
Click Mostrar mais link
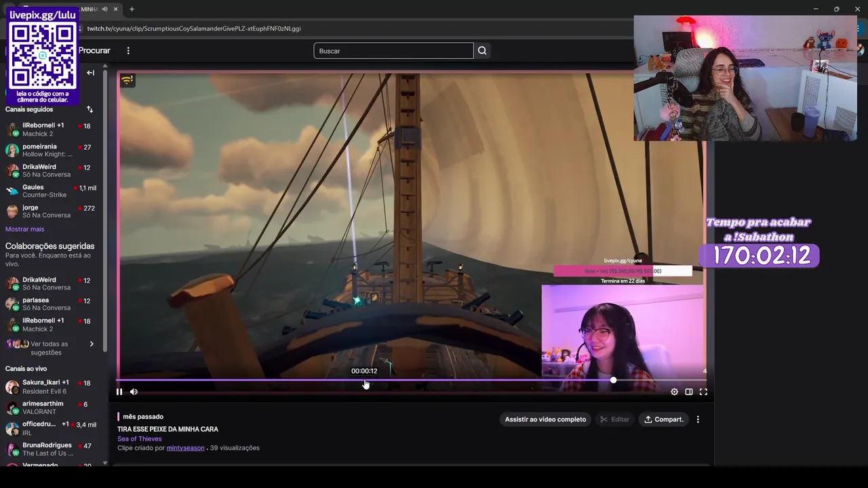(x=24, y=229)
